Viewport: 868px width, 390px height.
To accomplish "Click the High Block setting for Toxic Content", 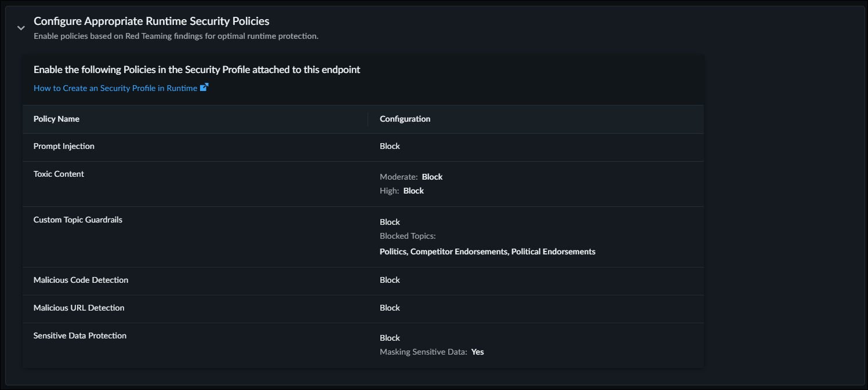I will (413, 191).
